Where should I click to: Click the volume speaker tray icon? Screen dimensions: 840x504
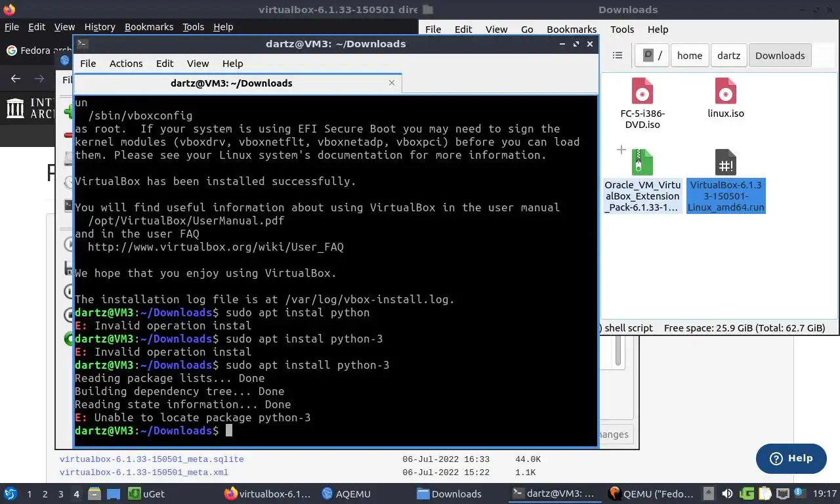point(727,493)
